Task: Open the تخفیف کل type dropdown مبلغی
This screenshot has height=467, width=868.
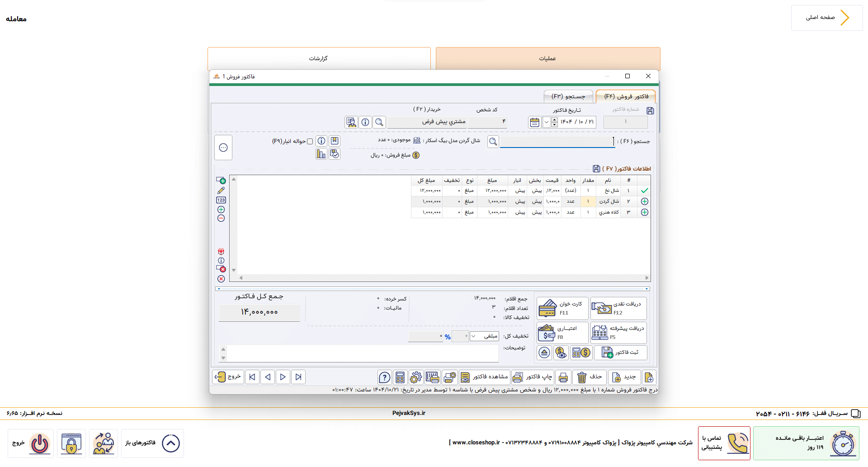Action: (x=484, y=336)
